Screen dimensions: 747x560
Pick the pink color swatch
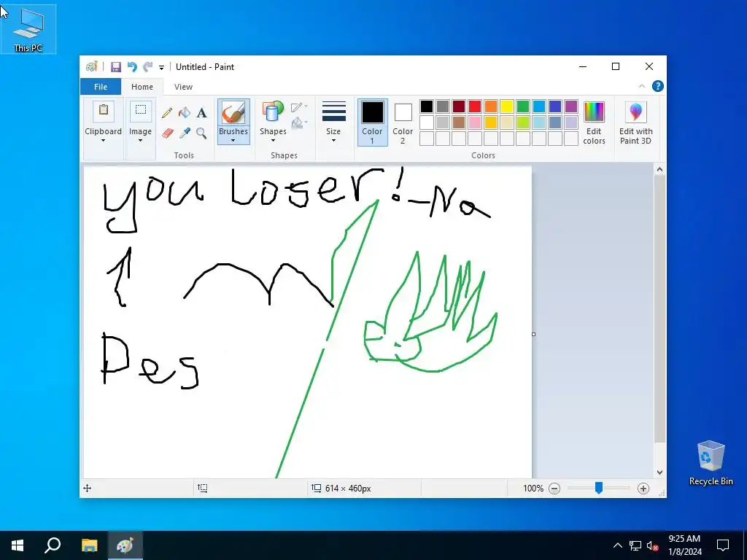[474, 122]
